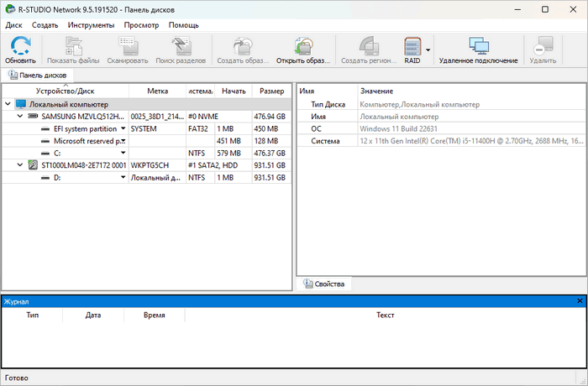Screen dimensions: 588x386
Task: Open the Просмотр menu
Action: 141,25
